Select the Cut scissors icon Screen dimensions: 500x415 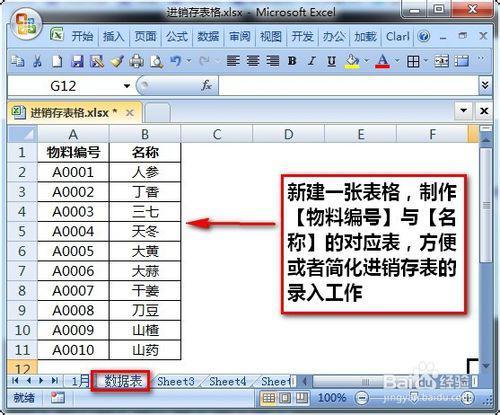coord(37,61)
